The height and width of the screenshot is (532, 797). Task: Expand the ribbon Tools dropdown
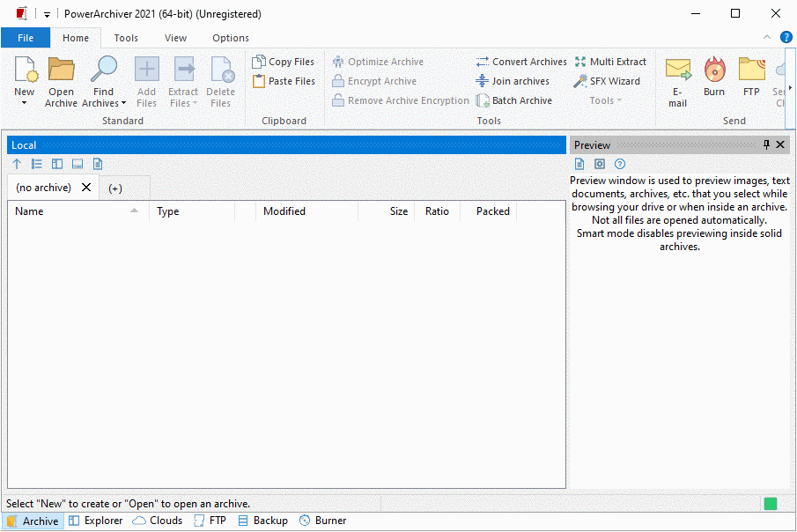[605, 100]
